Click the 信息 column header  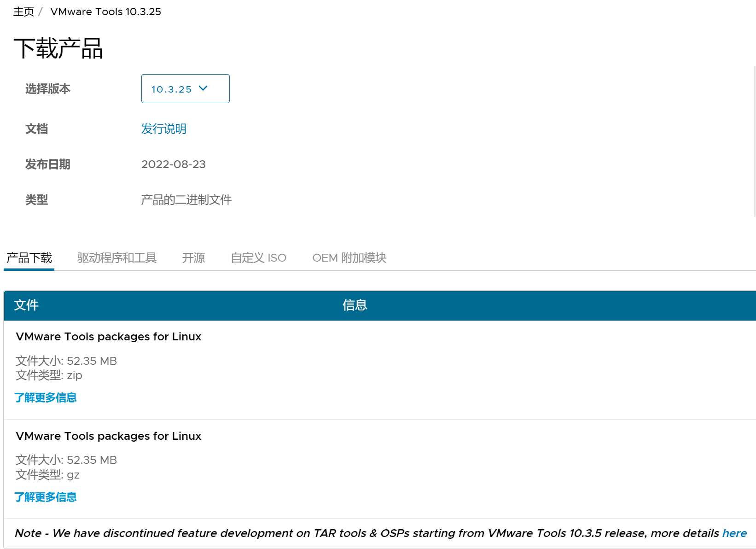[x=355, y=305]
